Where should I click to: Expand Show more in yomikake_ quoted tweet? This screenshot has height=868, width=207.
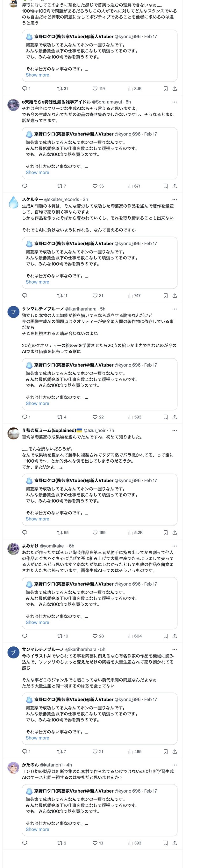click(38, 622)
